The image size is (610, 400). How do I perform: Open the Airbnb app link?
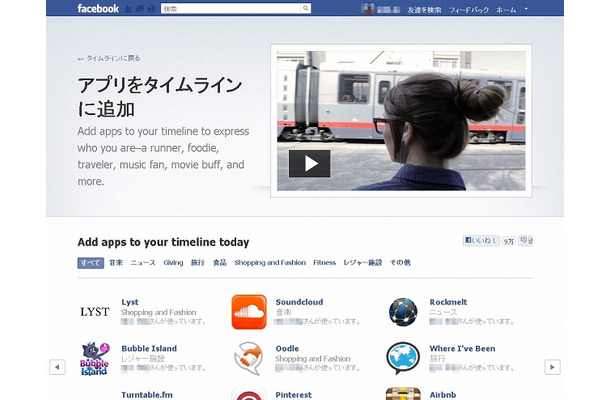(x=443, y=395)
